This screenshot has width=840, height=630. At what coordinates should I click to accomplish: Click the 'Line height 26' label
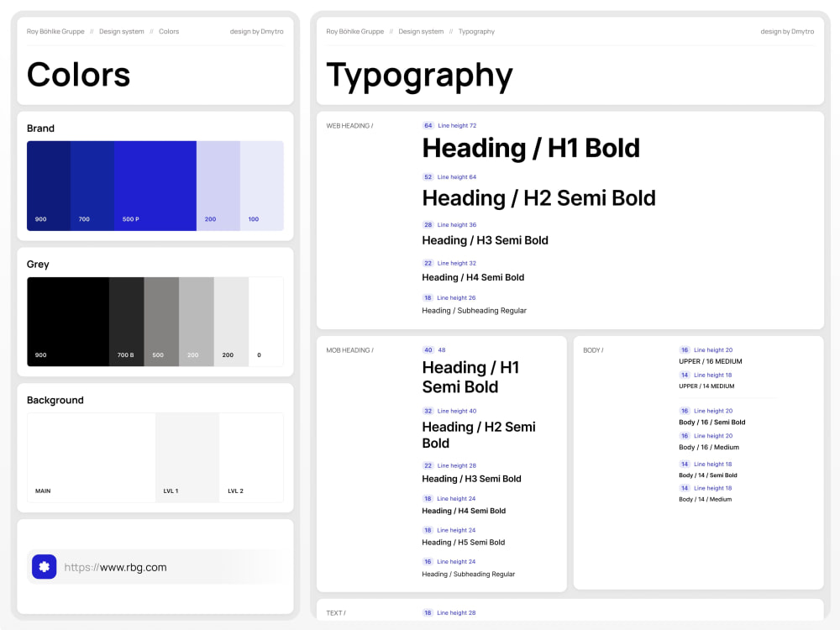click(x=456, y=298)
